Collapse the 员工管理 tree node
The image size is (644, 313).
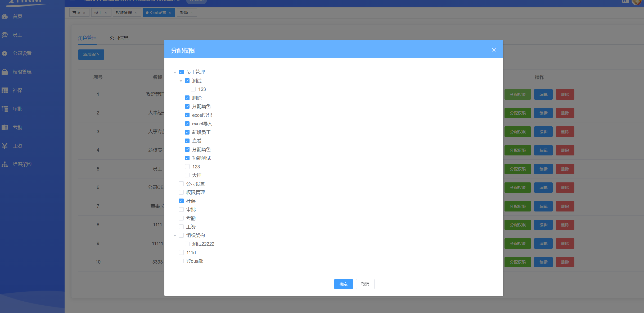click(175, 72)
